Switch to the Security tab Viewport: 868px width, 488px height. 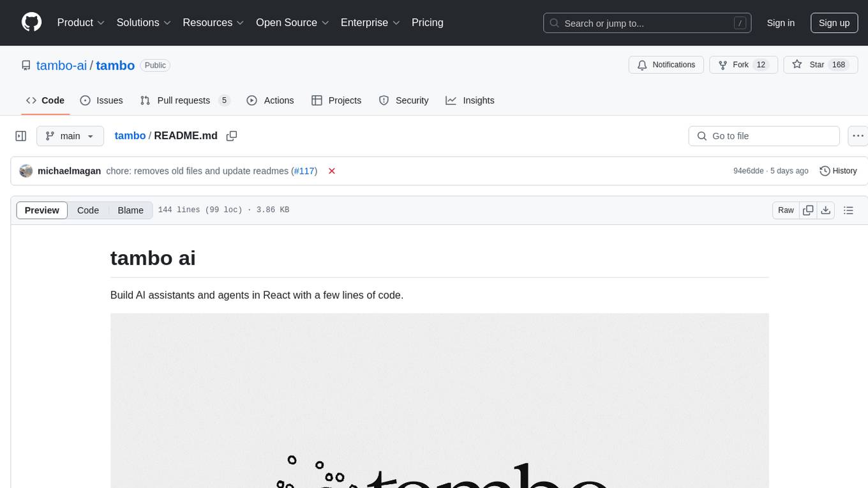pos(403,100)
